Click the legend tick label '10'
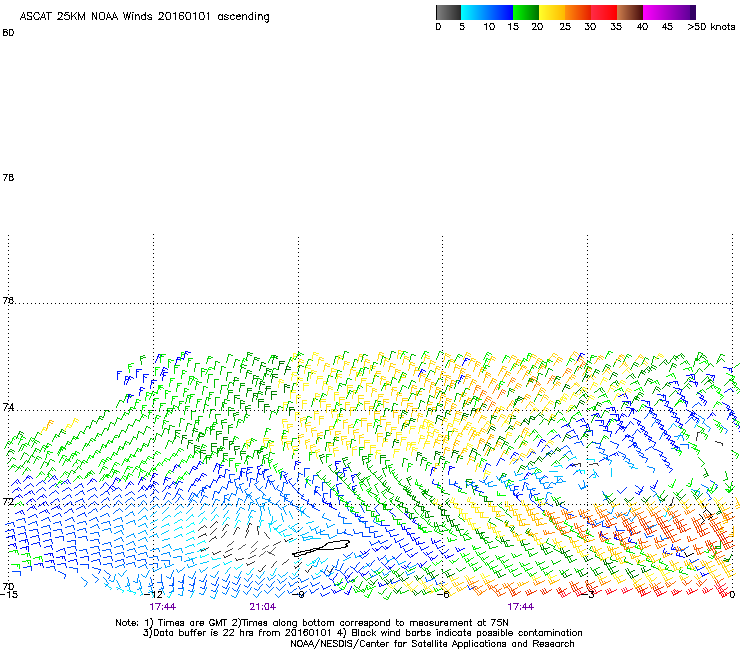Image resolution: width=740 pixels, height=650 pixels. (489, 27)
